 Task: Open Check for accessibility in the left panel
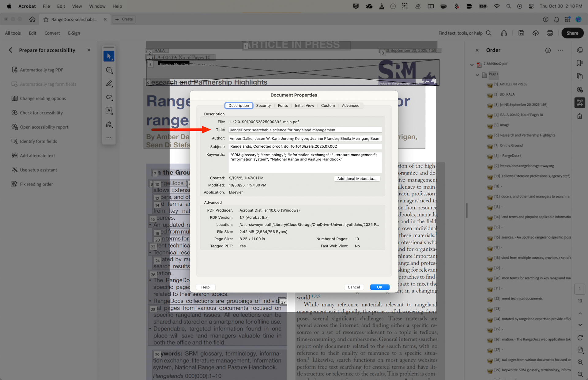point(41,113)
